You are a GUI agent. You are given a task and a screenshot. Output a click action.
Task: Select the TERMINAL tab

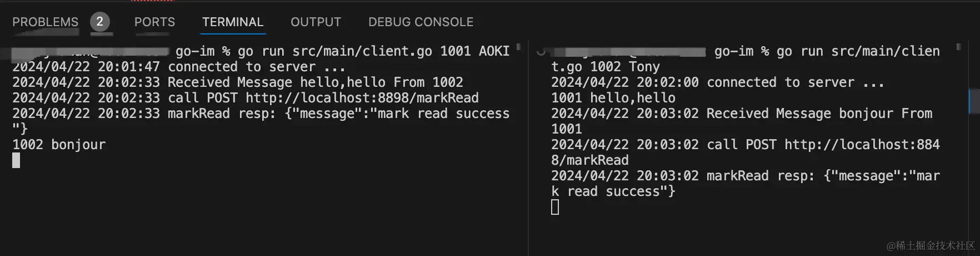click(232, 22)
